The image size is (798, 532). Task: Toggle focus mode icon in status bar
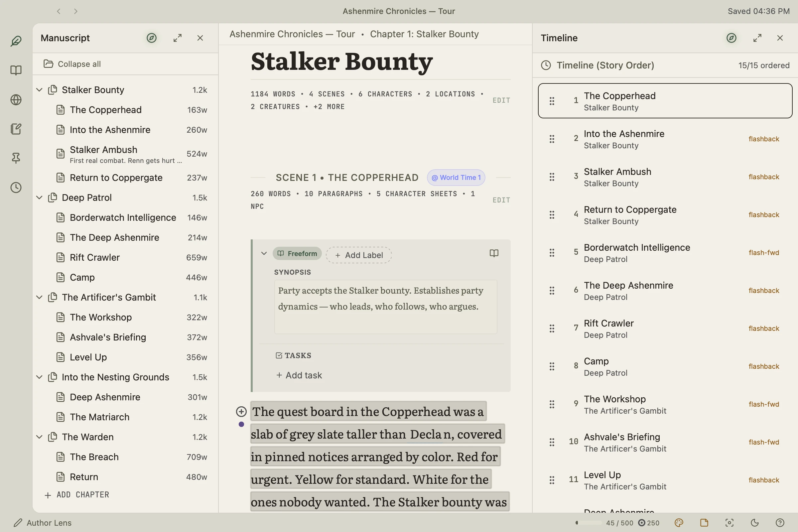[730, 523]
